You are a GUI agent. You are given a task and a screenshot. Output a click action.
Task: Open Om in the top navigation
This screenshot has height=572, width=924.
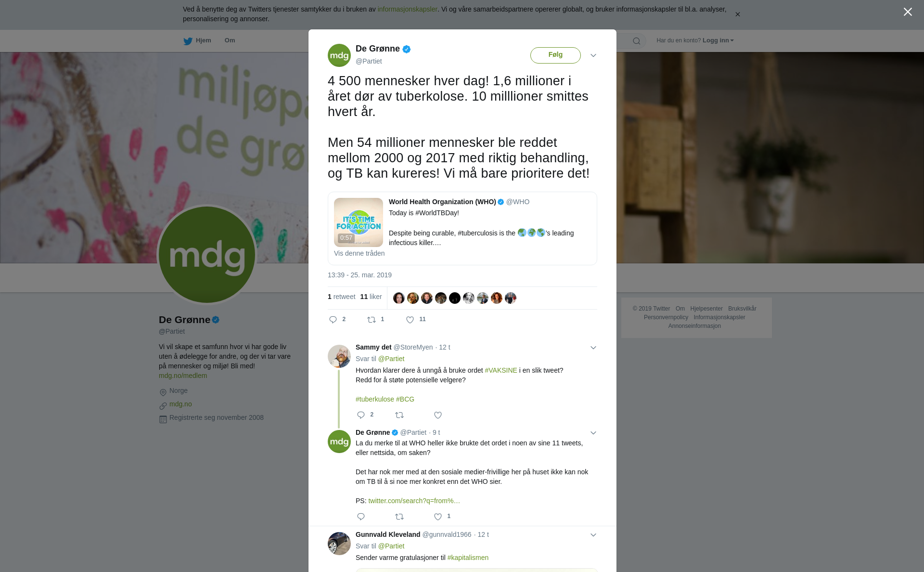coord(230,40)
